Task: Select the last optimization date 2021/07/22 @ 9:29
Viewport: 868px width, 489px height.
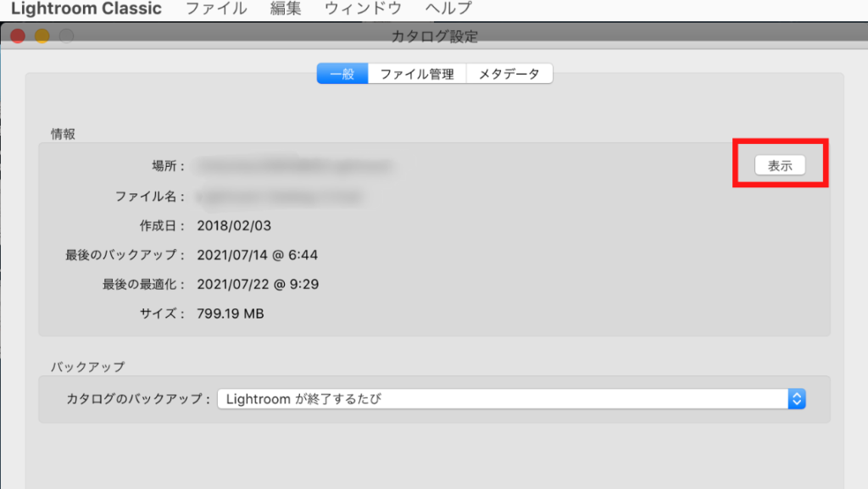Action: tap(258, 284)
